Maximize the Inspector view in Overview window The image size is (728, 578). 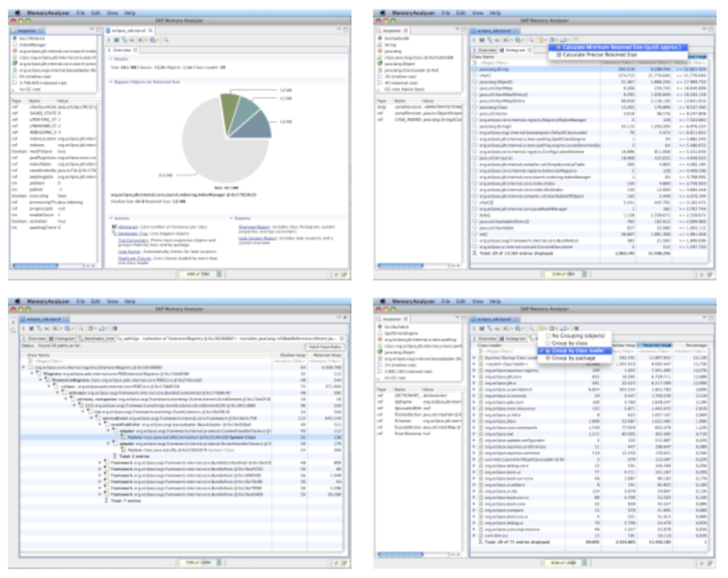(98, 30)
